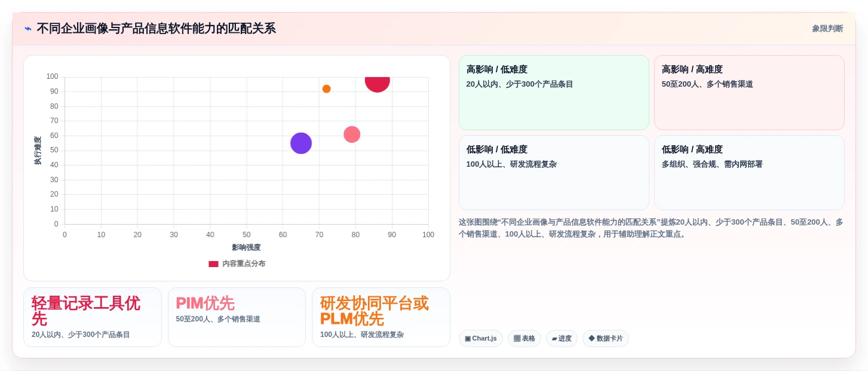868x371 pixels.
Task: Select the Chart.js tag chip
Action: pos(481,339)
